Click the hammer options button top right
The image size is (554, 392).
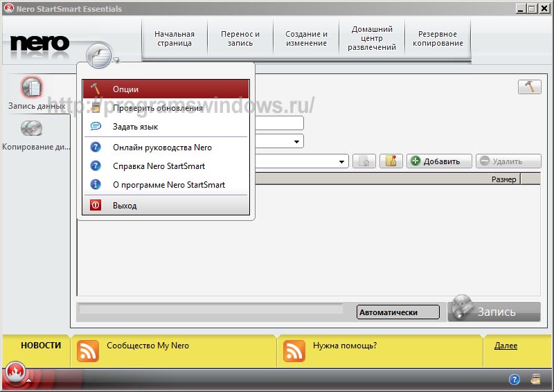pyautogui.click(x=529, y=87)
